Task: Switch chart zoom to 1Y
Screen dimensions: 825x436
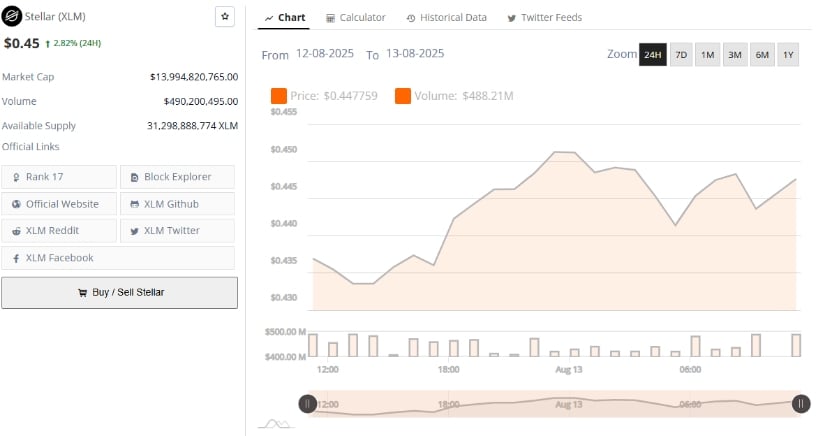Action: [788, 55]
